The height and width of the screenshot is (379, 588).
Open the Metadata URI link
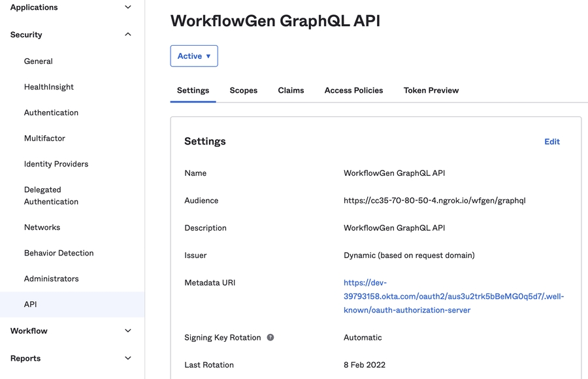click(x=453, y=297)
